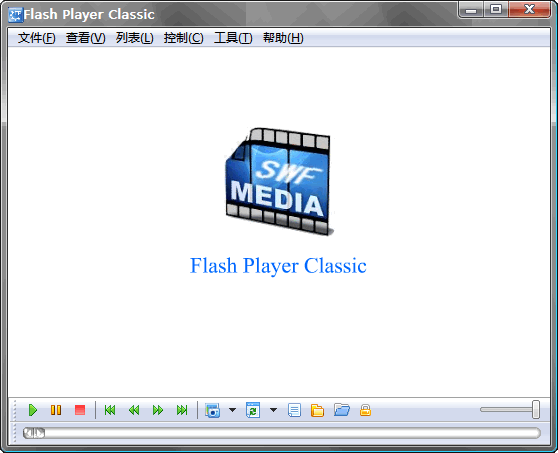
Task: Open the dropdown arrow beside the capture icon
Action: pyautogui.click(x=232, y=410)
